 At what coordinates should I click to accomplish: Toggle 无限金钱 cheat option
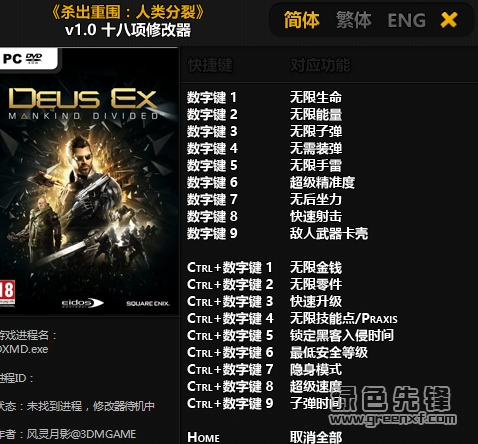pyautogui.click(x=316, y=267)
